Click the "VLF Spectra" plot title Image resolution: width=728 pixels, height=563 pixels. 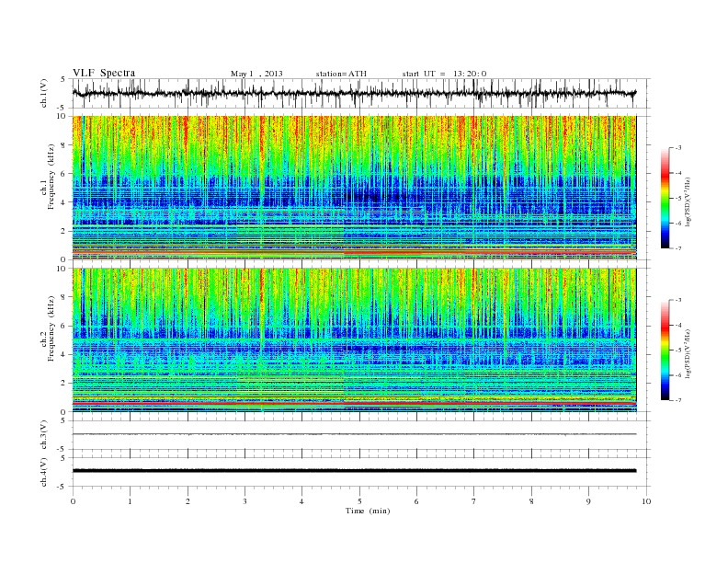tap(104, 73)
